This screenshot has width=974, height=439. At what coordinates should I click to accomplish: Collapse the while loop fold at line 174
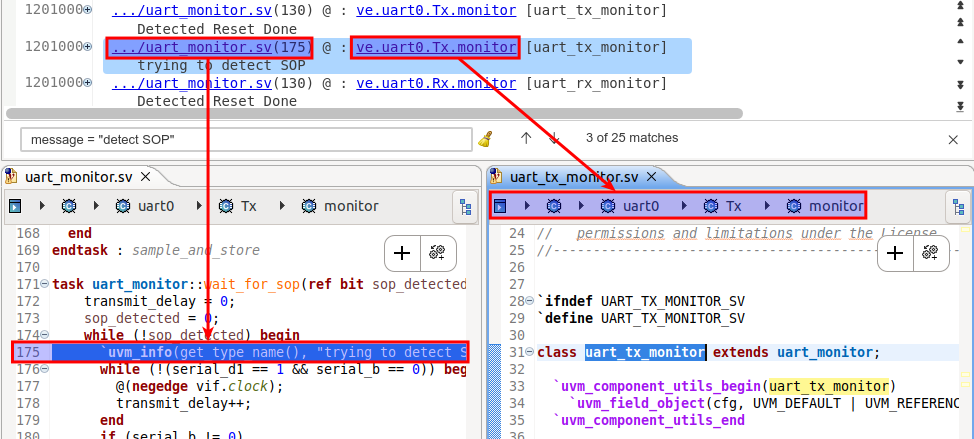[x=44, y=335]
